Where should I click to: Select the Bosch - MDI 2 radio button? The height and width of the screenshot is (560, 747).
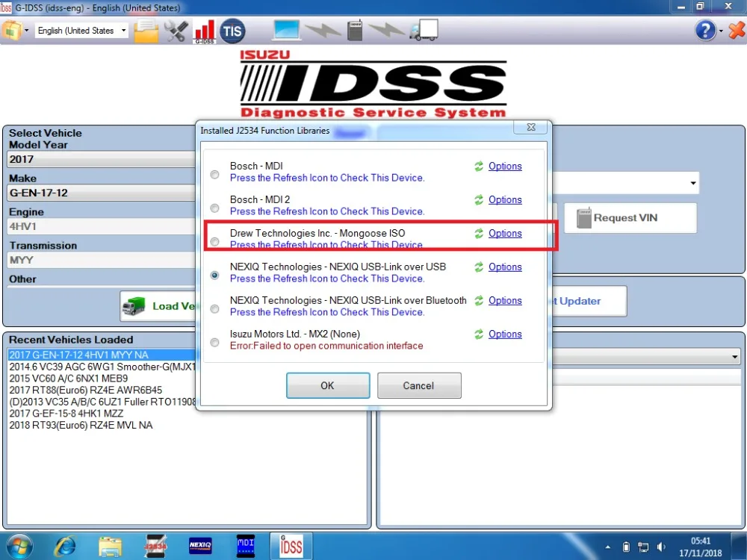(x=215, y=208)
